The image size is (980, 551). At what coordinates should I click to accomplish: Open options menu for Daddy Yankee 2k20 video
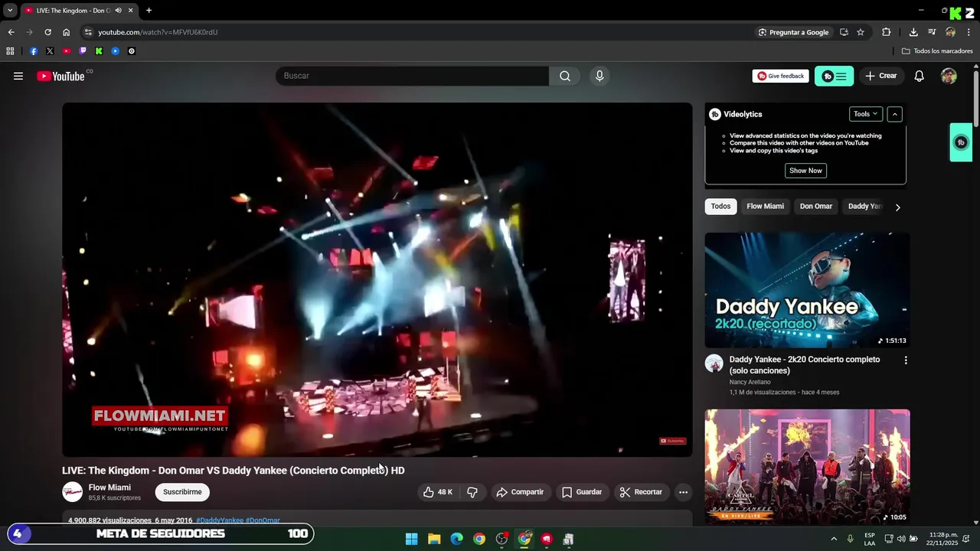[906, 360]
